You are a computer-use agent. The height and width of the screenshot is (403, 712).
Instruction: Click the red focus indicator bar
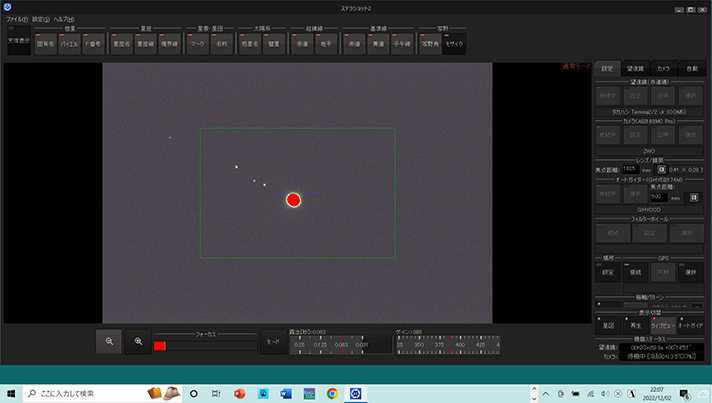tap(159, 346)
